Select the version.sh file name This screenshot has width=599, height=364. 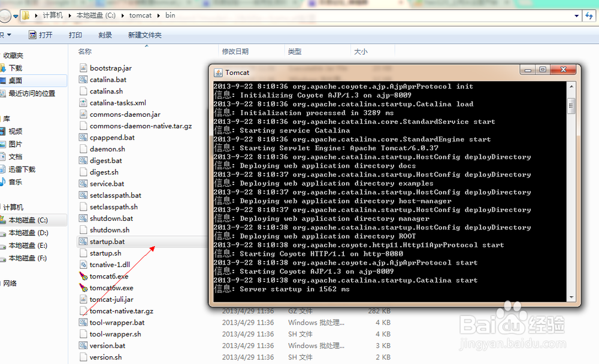106,357
